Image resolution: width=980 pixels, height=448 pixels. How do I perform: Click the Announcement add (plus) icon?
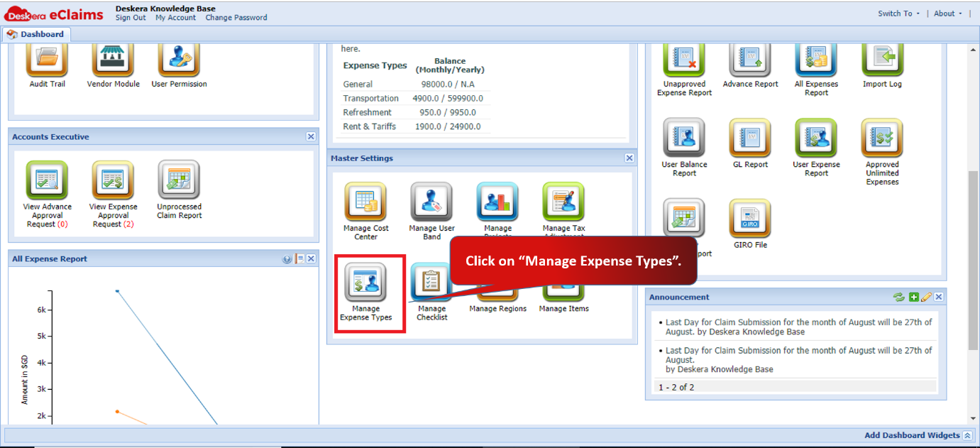pos(914,297)
